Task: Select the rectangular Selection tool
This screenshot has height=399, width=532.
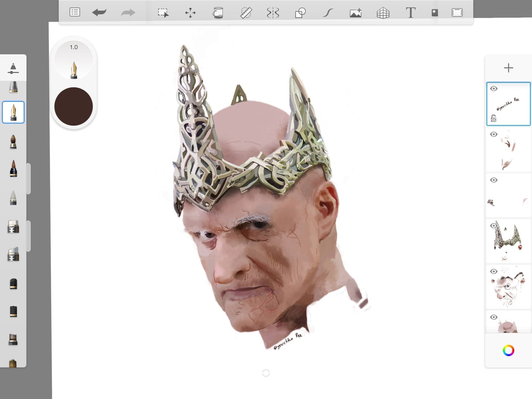Action: coord(163,13)
